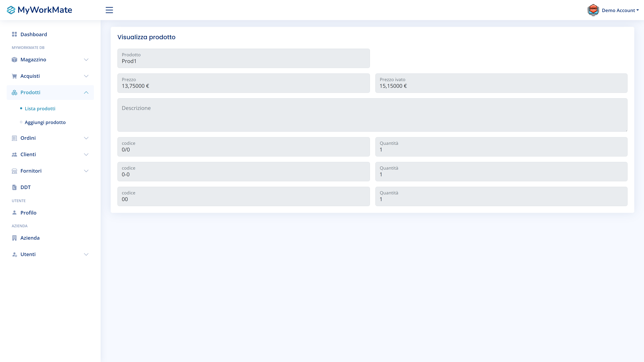Expand the Ordini chevron
This screenshot has height=362, width=644.
(86, 138)
